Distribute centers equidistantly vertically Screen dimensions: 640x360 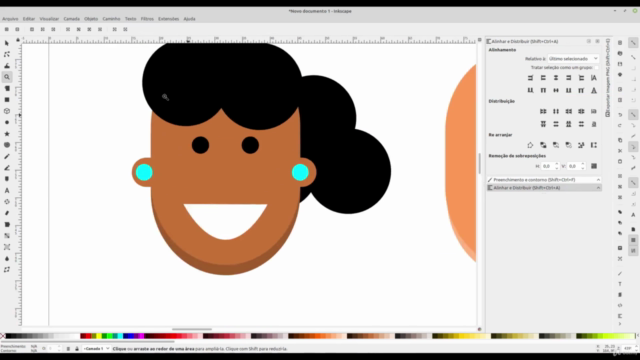click(x=556, y=124)
